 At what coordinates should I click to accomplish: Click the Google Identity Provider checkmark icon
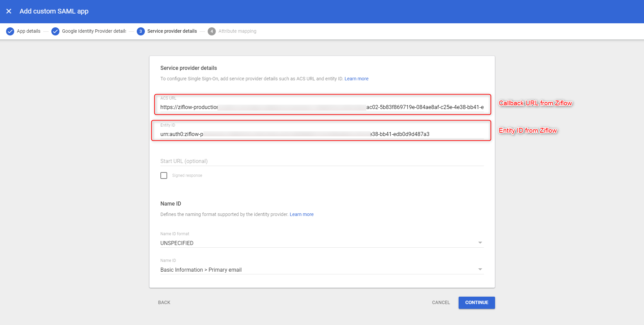point(55,31)
